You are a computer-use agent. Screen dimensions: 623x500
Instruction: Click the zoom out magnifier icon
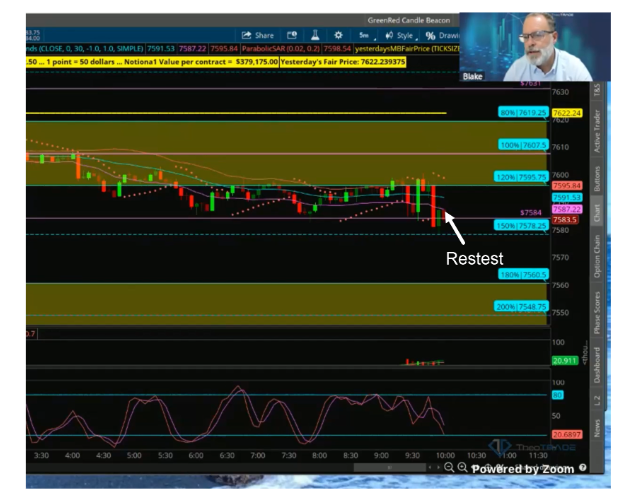[449, 467]
